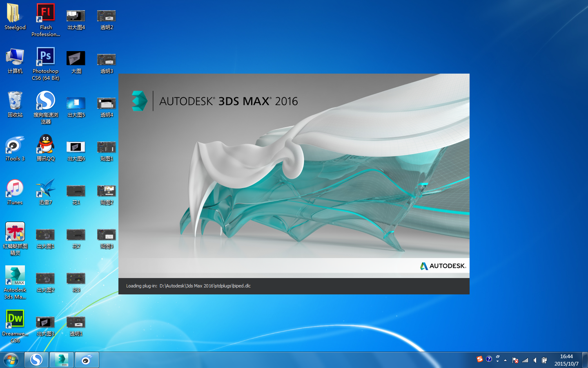Screen dimensions: 588x368
Task: Open the volume speaker tray icon
Action: point(535,360)
